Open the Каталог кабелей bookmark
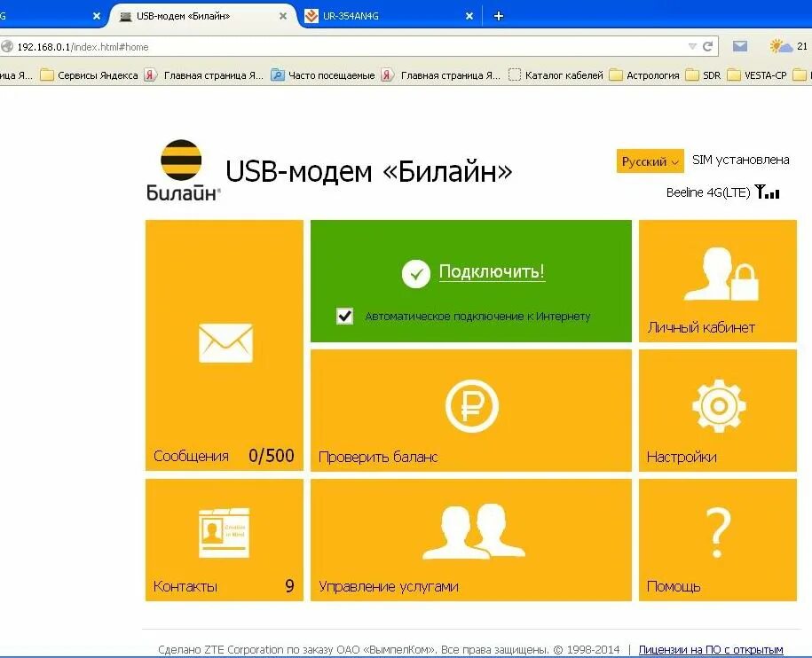Image resolution: width=812 pixels, height=658 pixels. coord(556,75)
